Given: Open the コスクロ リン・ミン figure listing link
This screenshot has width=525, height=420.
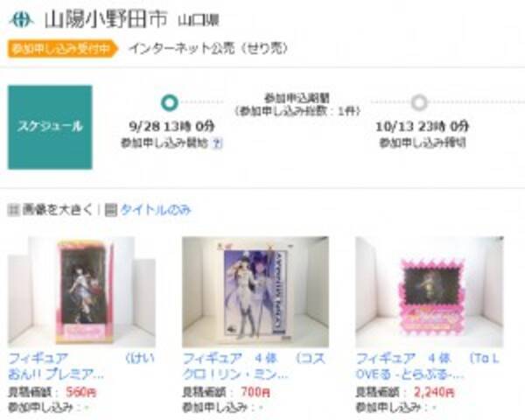Looking at the screenshot, I should coord(254,366).
